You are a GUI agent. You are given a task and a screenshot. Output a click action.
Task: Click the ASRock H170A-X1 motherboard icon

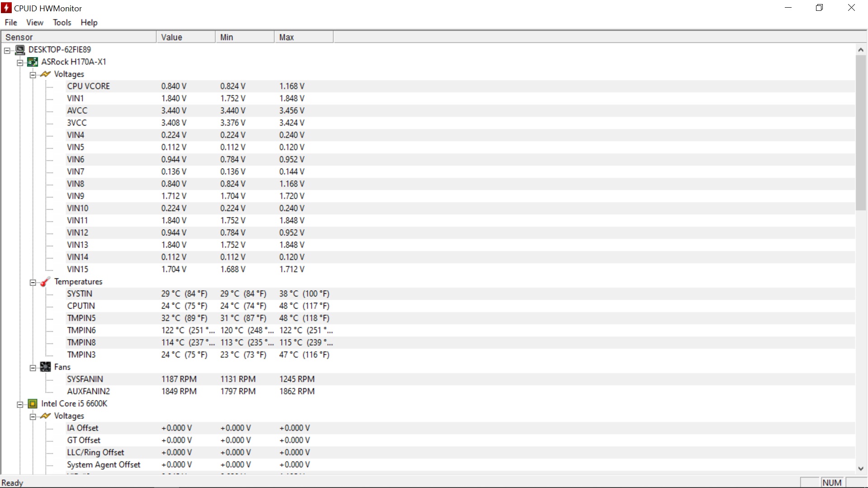coord(33,62)
